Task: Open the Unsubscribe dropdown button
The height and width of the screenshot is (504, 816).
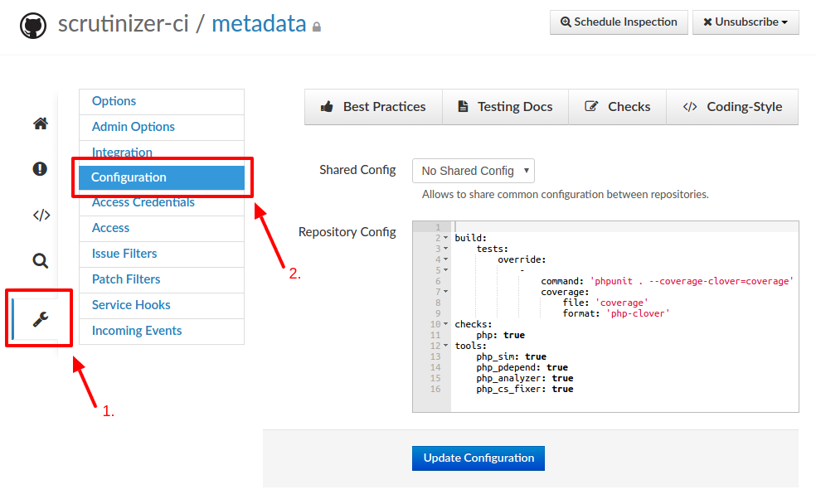Action: click(746, 22)
